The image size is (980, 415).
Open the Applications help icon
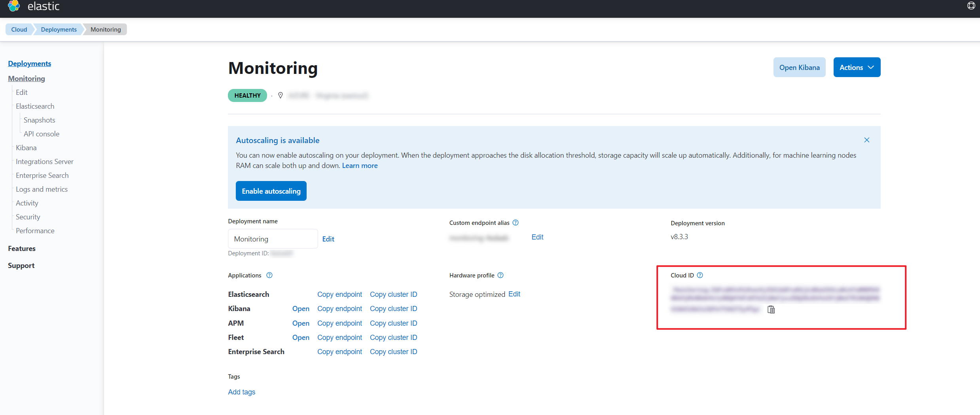click(269, 275)
